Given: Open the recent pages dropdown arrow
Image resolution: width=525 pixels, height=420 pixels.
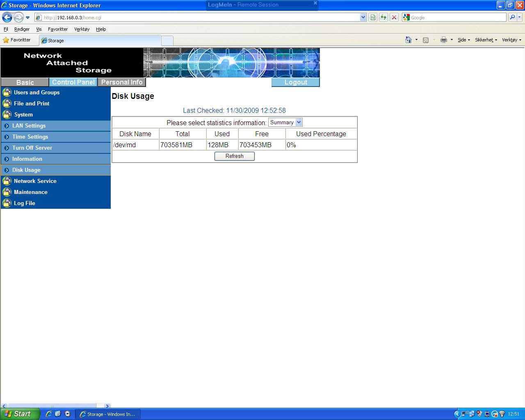Looking at the screenshot, I should click(27, 18).
